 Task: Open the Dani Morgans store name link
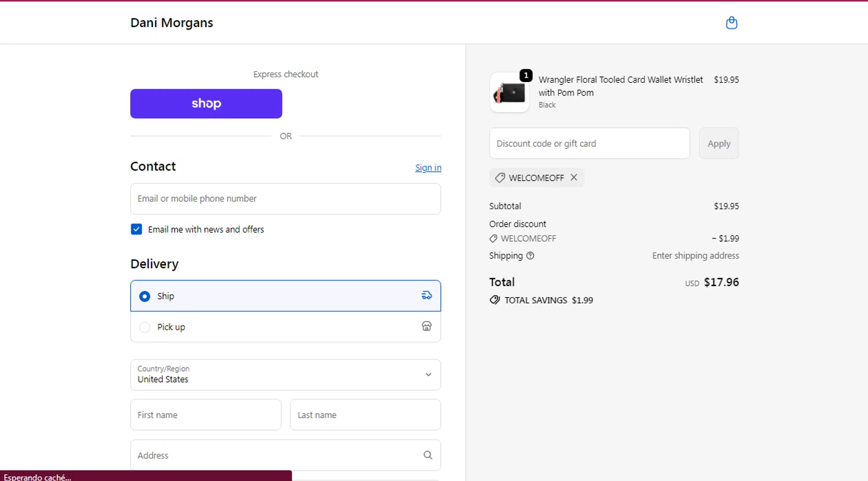(x=172, y=23)
